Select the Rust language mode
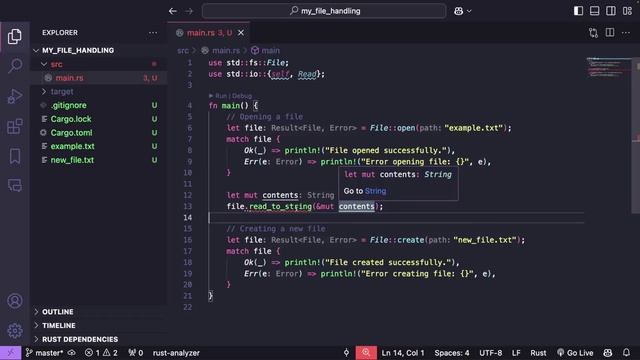This screenshot has height=360, width=640. tap(538, 353)
